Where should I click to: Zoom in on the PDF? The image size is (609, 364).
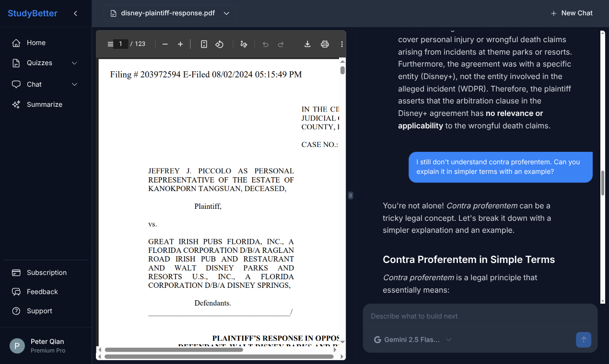tap(180, 44)
